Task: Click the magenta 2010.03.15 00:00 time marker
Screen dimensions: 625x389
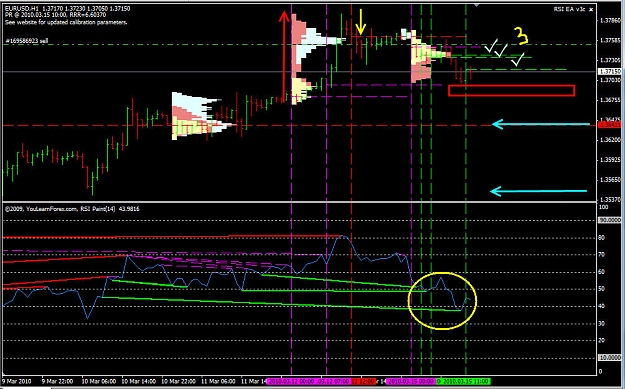Action: (411, 382)
